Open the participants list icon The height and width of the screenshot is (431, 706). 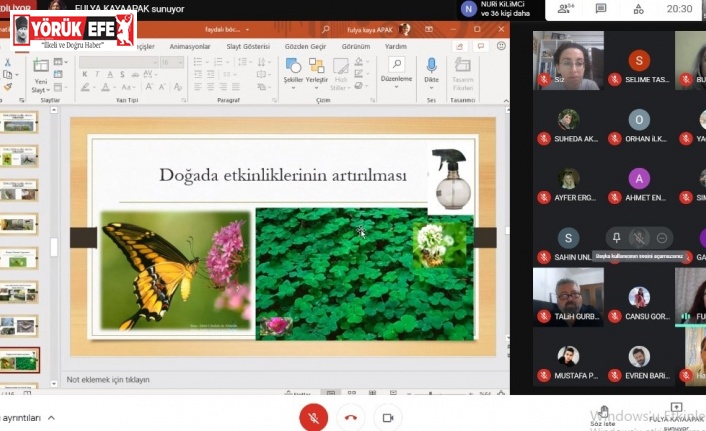pos(565,9)
